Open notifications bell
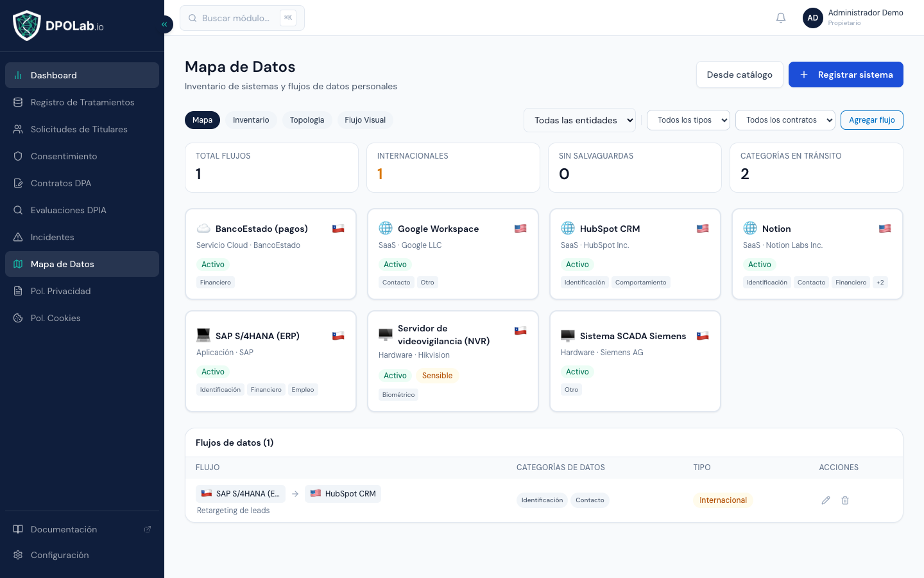The height and width of the screenshot is (578, 924). tap(781, 18)
